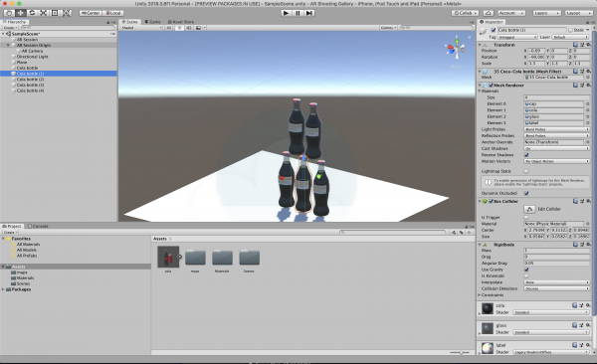This screenshot has height=364, width=597.
Task: Start Play mode with Play button
Action: [286, 13]
